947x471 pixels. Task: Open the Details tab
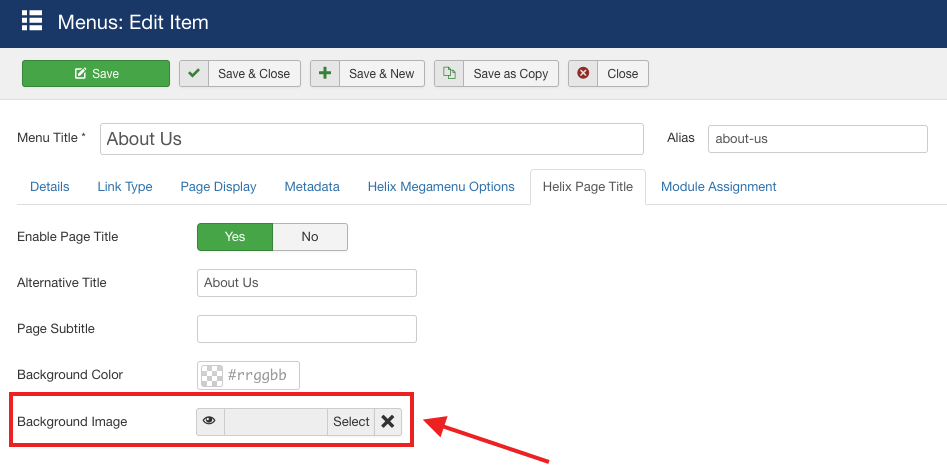[x=50, y=187]
